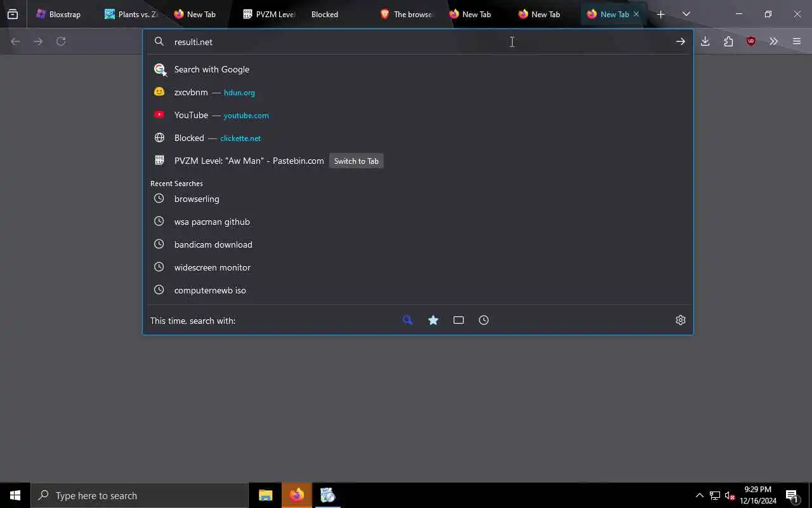Open the Downloads panel
812x508 pixels.
click(x=705, y=41)
